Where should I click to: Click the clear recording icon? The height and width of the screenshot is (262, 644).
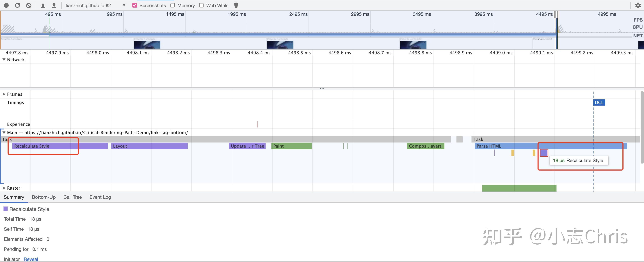(x=29, y=6)
